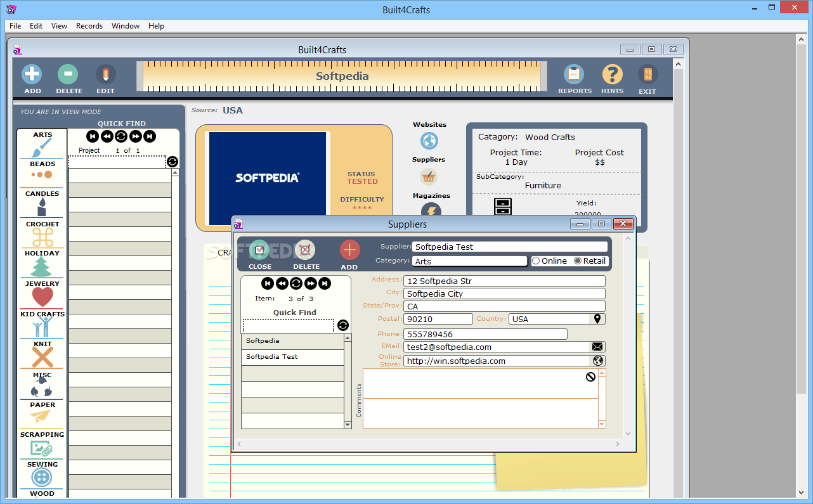Select the ARTS paintbrush category
Screen dimensions: 813x504
[x=42, y=148]
